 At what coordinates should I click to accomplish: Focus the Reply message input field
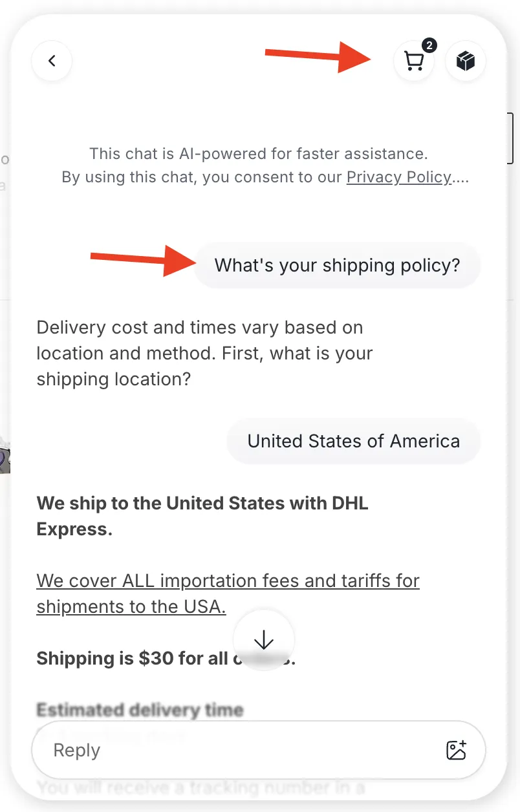tap(239, 750)
